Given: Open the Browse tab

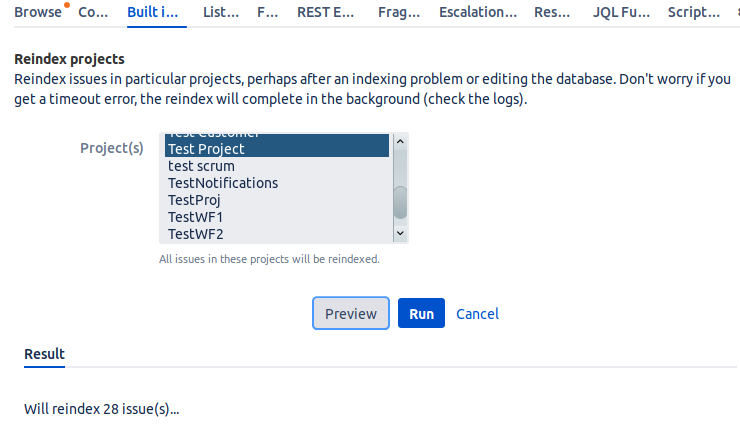Looking at the screenshot, I should 37,13.
